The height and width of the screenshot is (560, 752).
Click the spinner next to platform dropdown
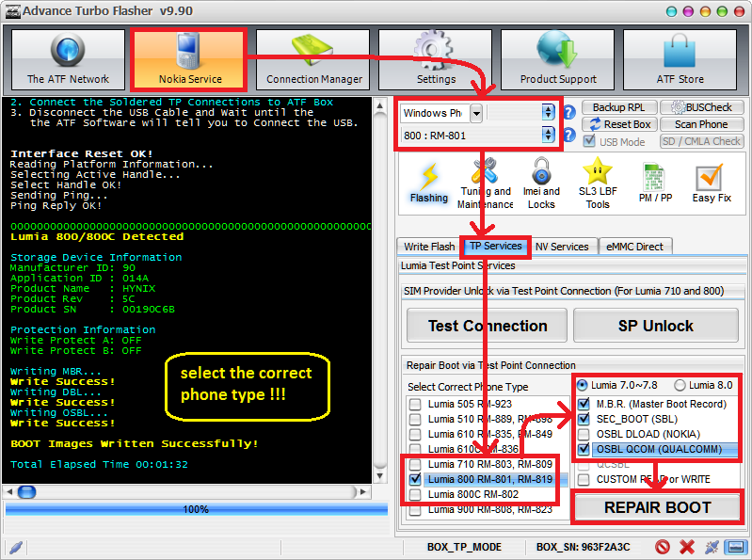(548, 113)
